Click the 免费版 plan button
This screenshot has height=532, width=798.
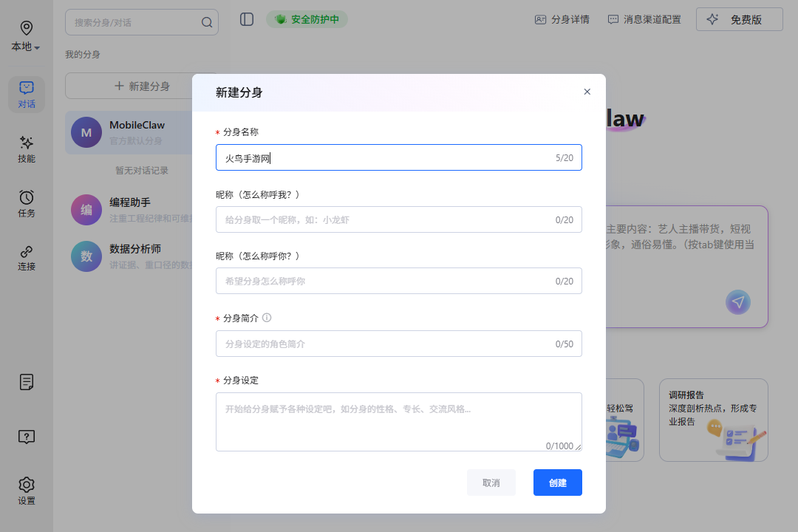[x=739, y=19]
